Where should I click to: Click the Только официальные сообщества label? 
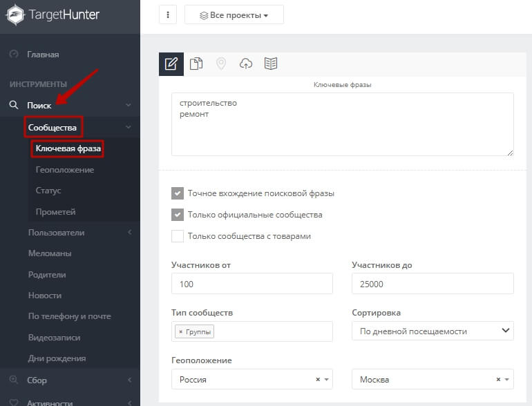coord(255,215)
